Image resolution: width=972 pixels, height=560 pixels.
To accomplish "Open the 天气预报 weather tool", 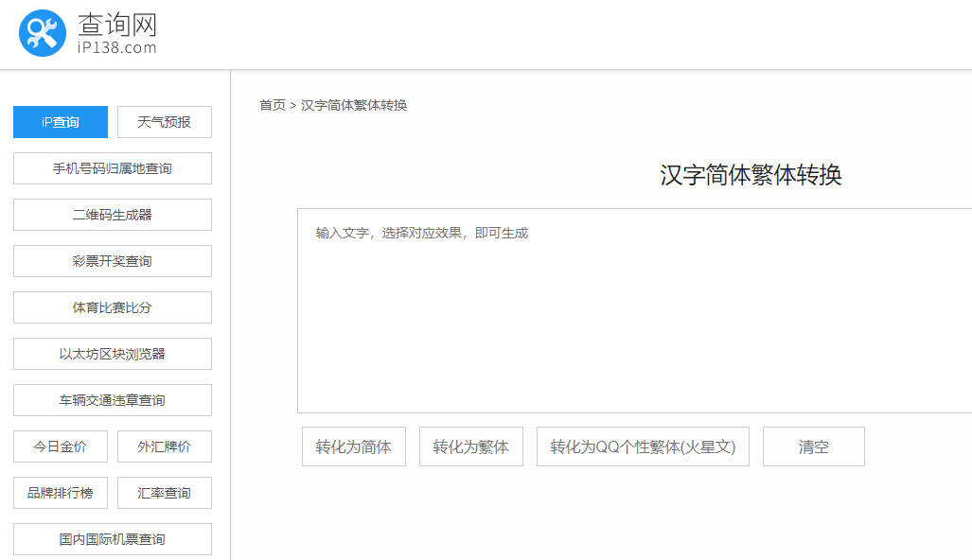I will click(164, 121).
